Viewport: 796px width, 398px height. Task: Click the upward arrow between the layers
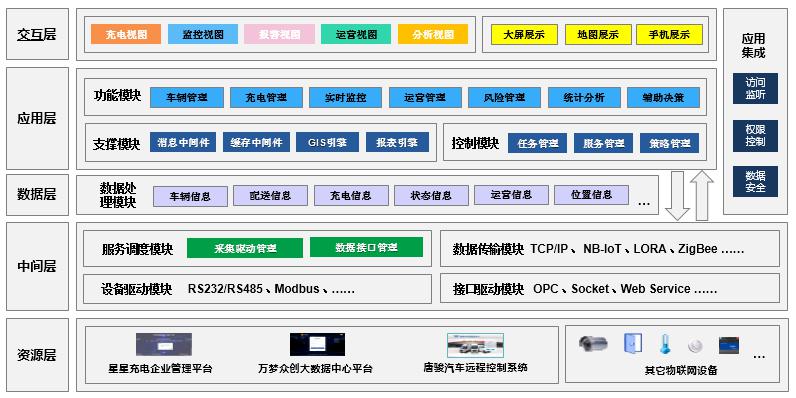tap(702, 196)
